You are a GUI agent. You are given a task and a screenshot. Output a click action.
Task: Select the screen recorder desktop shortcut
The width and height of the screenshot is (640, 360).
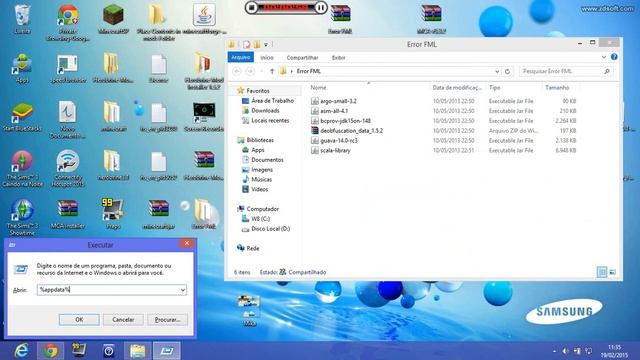[x=203, y=116]
